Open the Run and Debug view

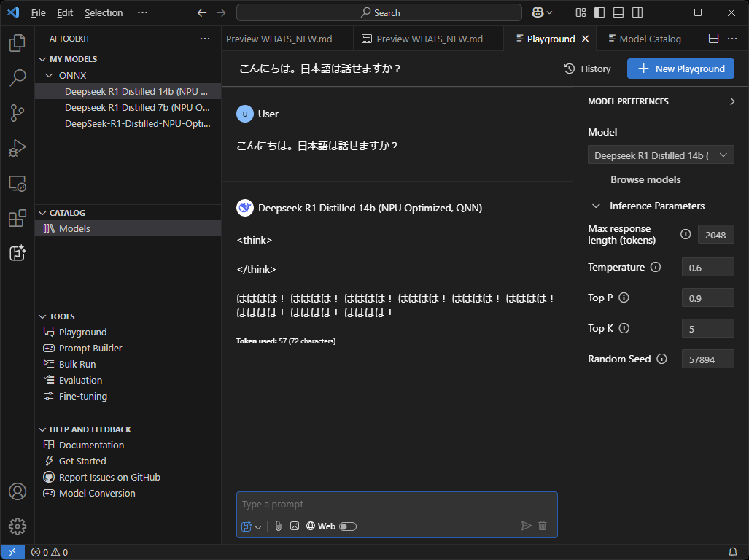pyautogui.click(x=18, y=148)
